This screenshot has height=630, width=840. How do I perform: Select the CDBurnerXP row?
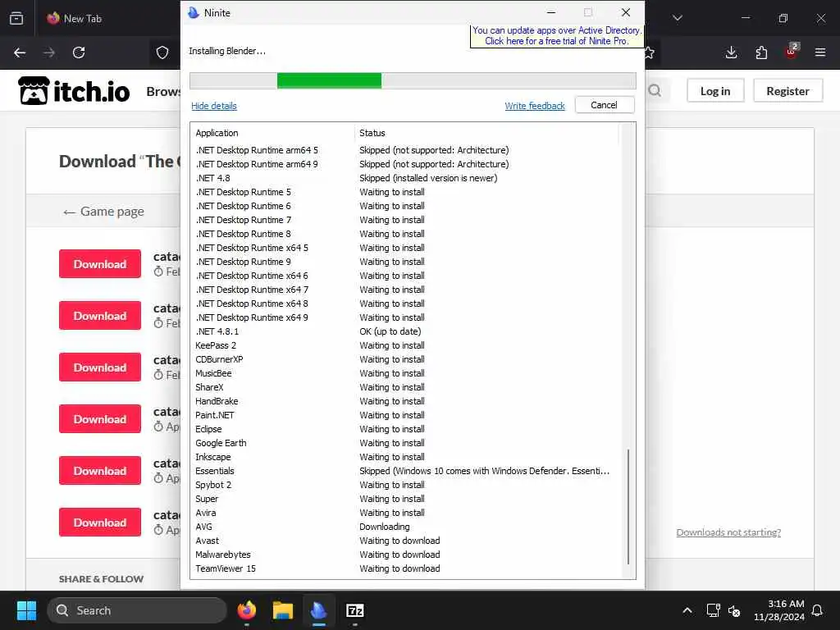407,359
